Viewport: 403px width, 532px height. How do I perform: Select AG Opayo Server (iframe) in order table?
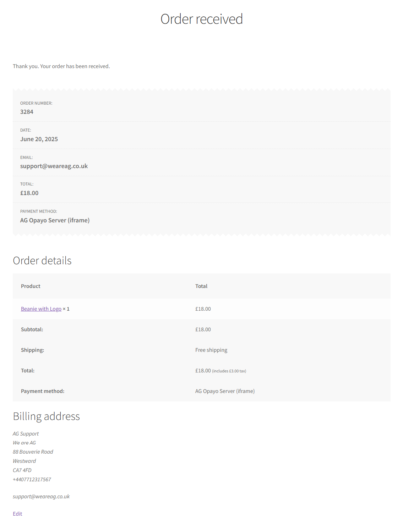[x=225, y=391]
